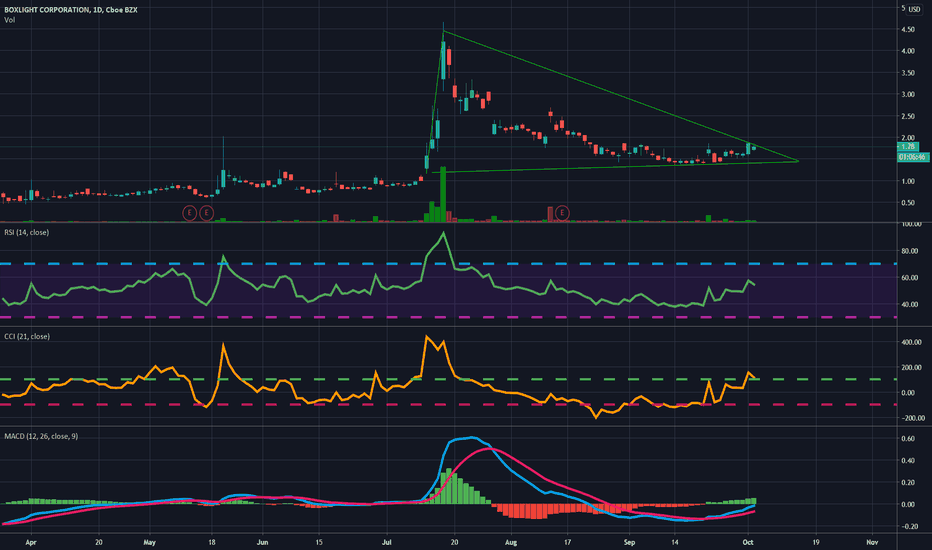The height and width of the screenshot is (550, 932).
Task: Click the Apr label on time axis
Action: (31, 542)
